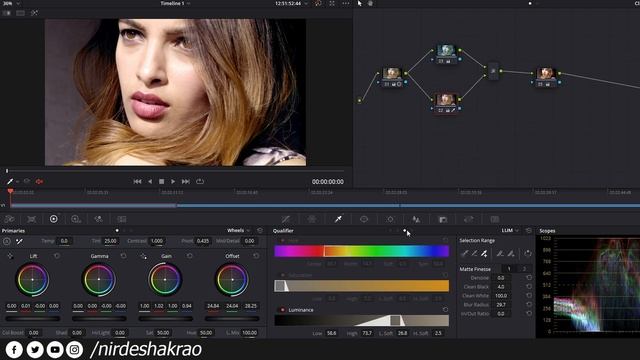This screenshot has width=640, height=360.
Task: Reset the Offset wheel
Action: (256, 256)
